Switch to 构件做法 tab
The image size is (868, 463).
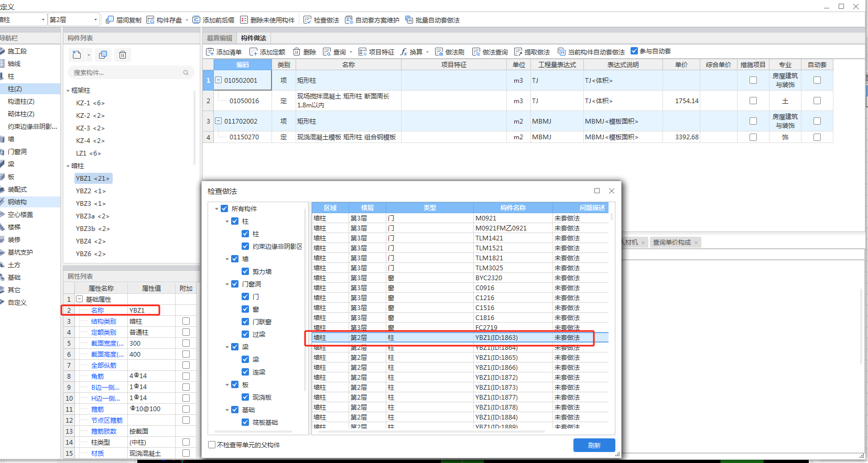tap(254, 38)
